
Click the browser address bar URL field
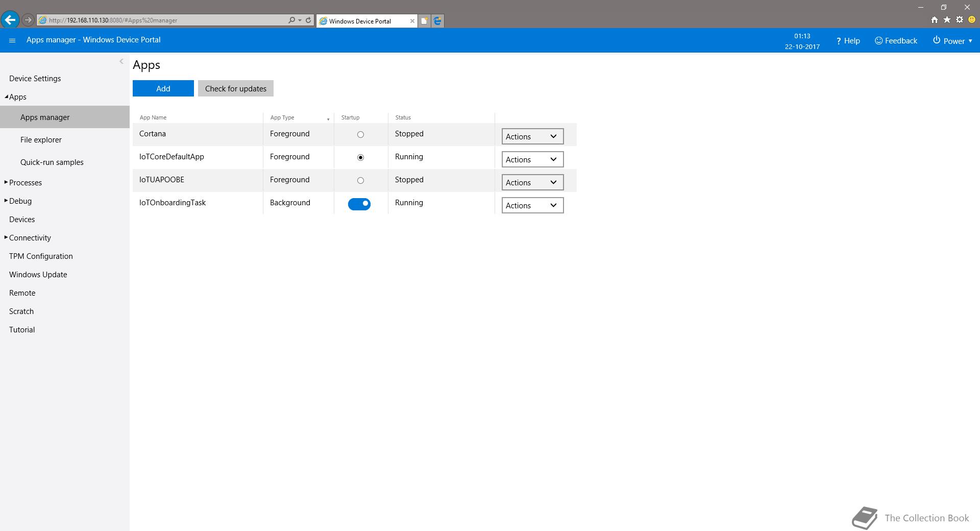pos(163,20)
